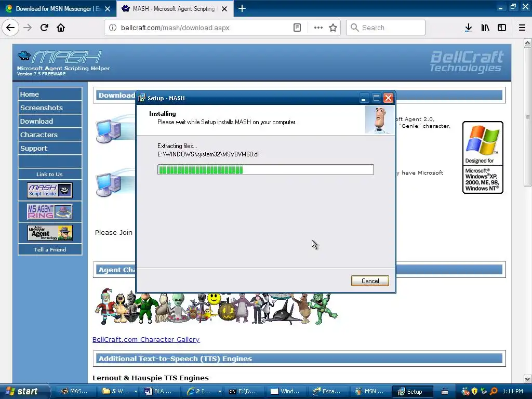This screenshot has height=399, width=532.
Task: Bookmark this page with star
Action: click(333, 28)
